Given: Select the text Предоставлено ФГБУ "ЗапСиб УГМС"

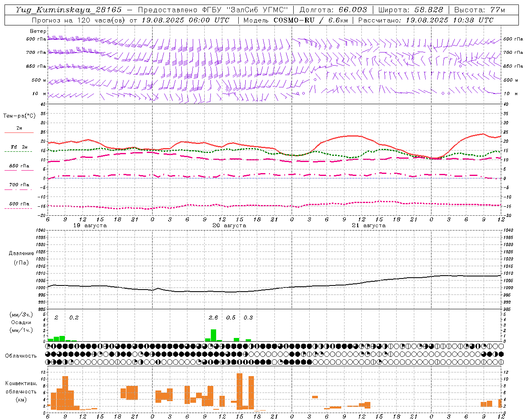Looking at the screenshot, I should point(213,10).
